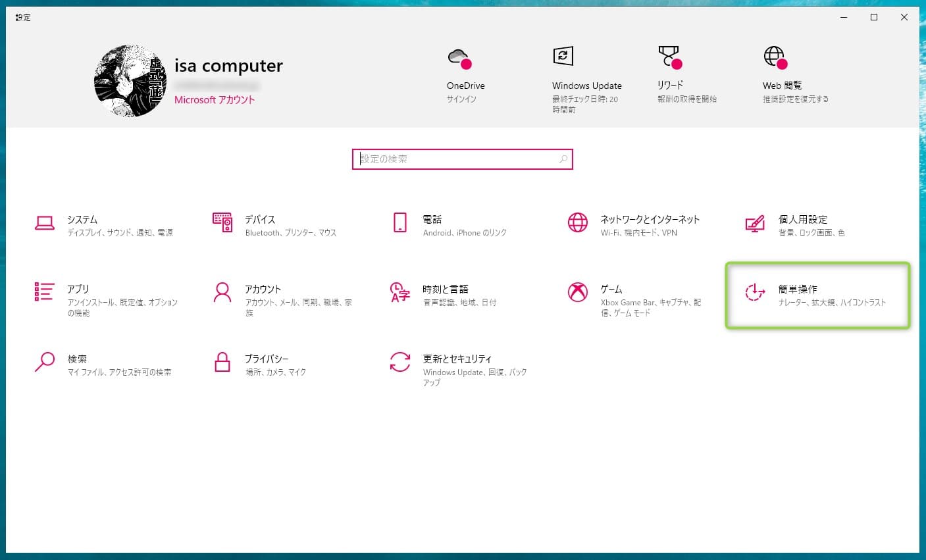Click 報酬の取得を開始 under リワード
The image size is (926, 560).
click(x=687, y=99)
